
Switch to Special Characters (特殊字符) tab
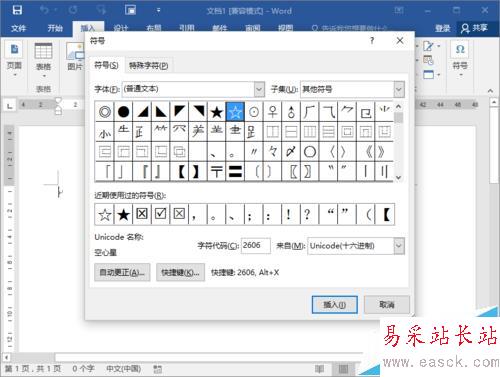(x=149, y=65)
